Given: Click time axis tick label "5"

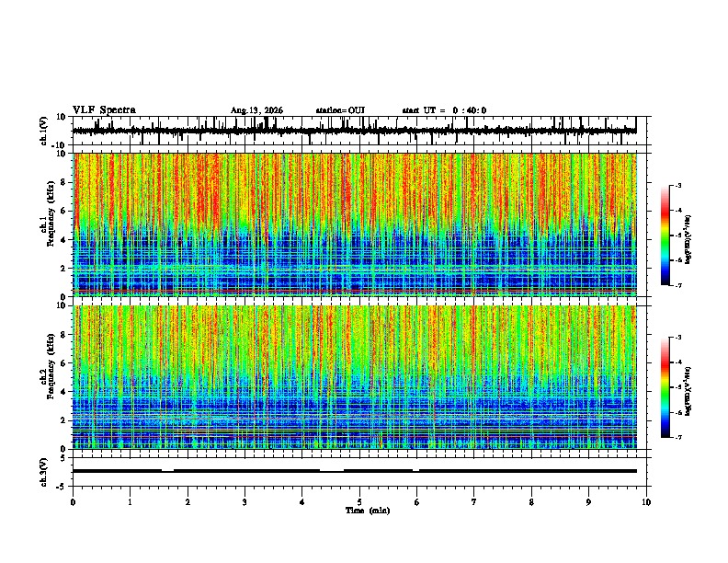Looking at the screenshot, I should (x=359, y=502).
